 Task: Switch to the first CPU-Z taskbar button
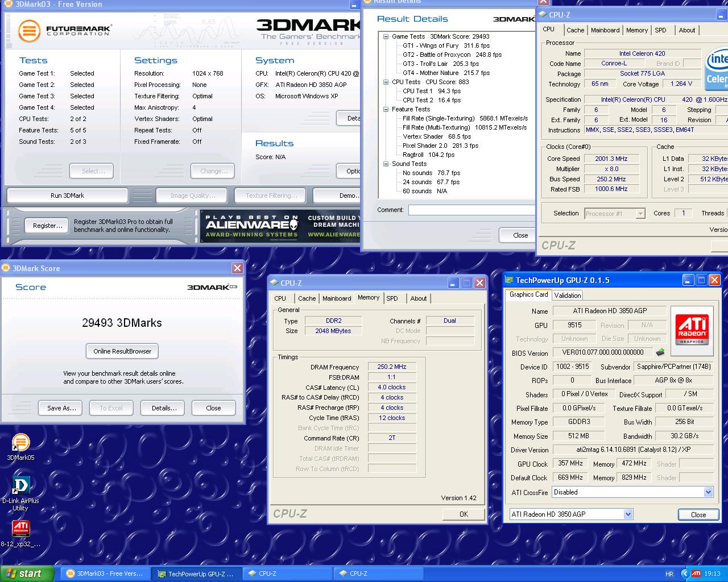287,574
